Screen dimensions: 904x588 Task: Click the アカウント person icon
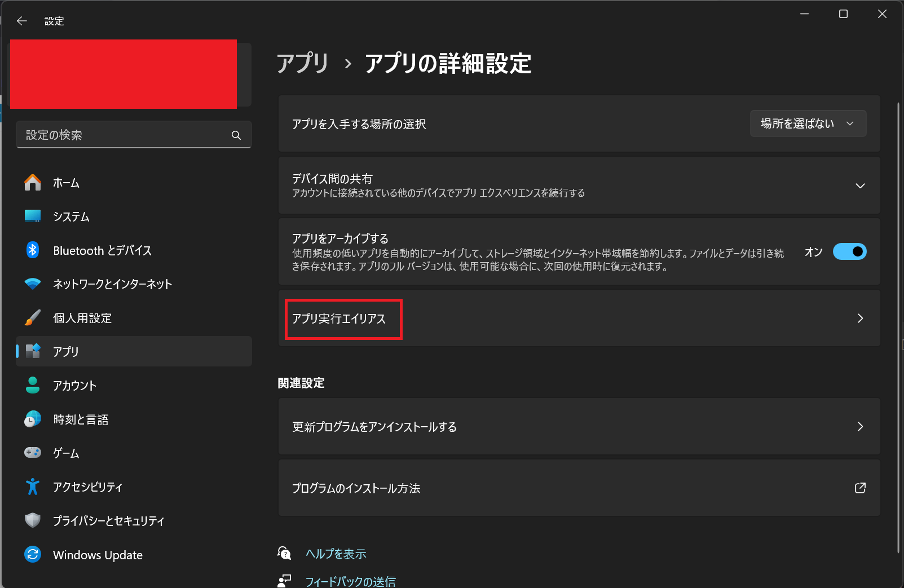pyautogui.click(x=33, y=385)
